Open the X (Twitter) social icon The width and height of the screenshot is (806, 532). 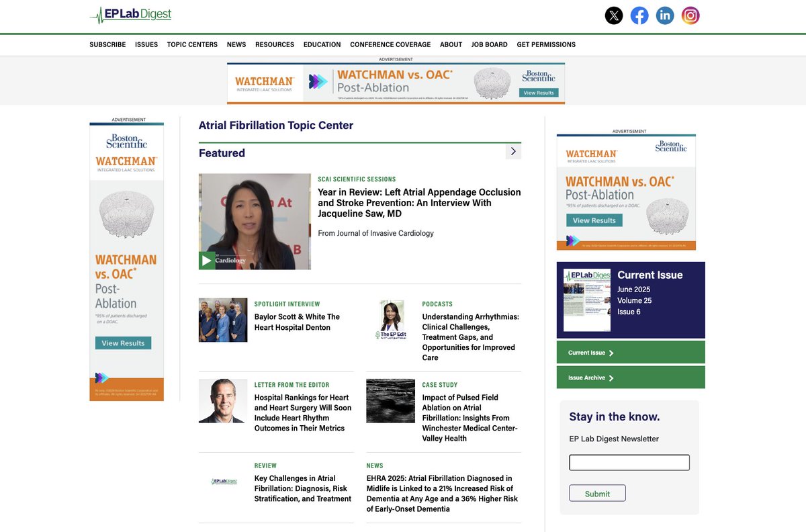click(614, 15)
